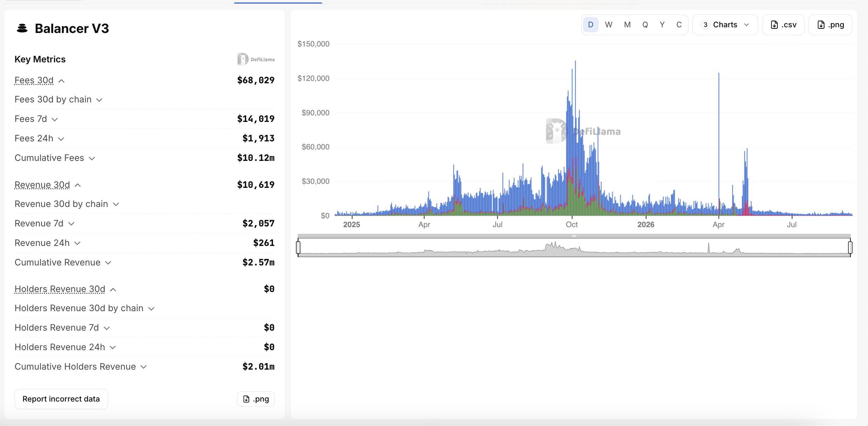Click the .csv download icon
The image size is (868, 426).
pyautogui.click(x=774, y=25)
